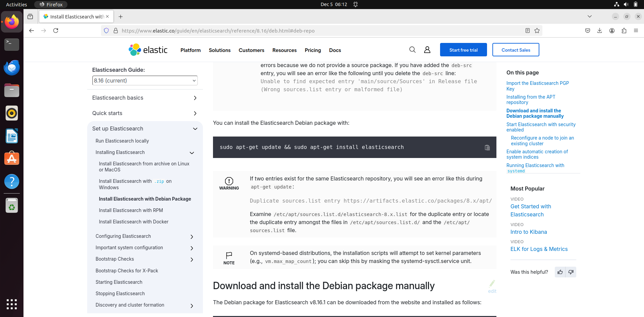This screenshot has height=317, width=644.
Task: Toggle reader view icon in address bar
Action: coord(527,31)
